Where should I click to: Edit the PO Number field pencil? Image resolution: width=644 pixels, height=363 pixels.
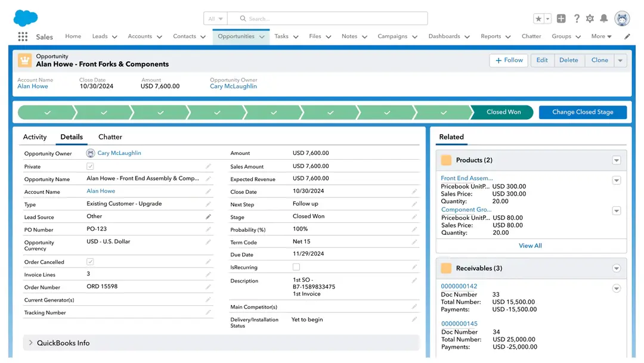pos(208,229)
